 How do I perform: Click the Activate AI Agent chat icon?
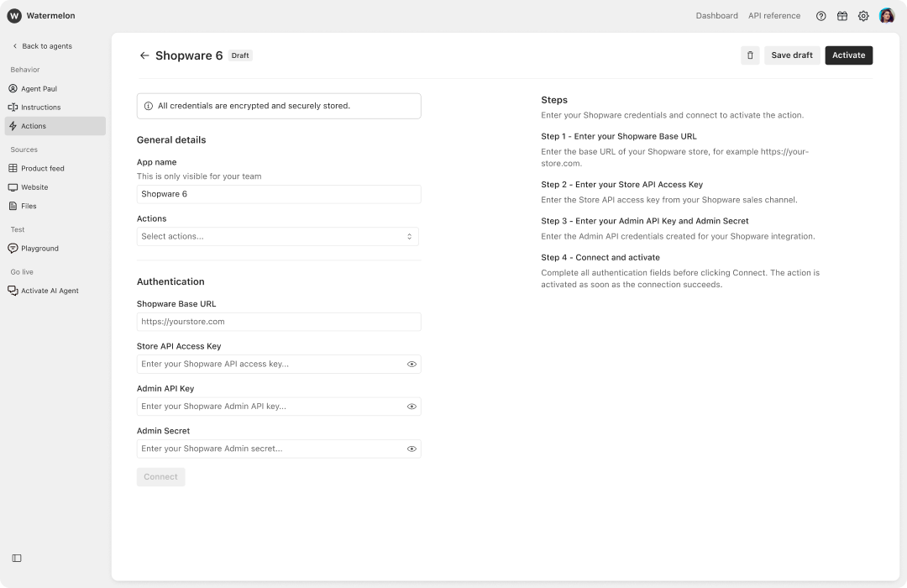(13, 291)
